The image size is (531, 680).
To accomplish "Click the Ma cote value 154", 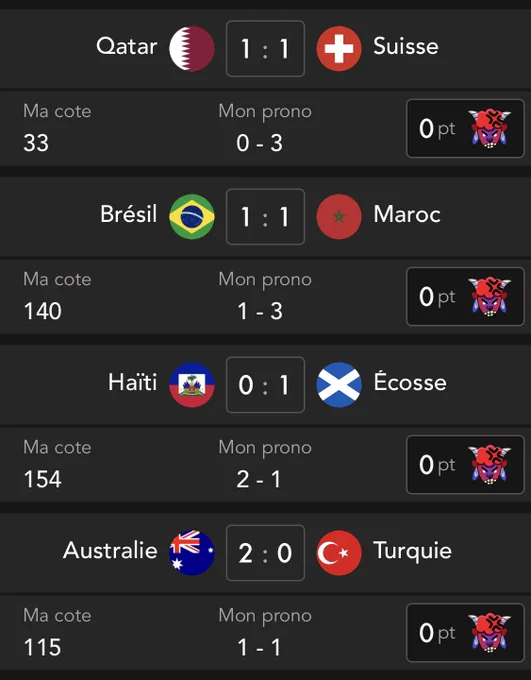I will click(x=43, y=479).
